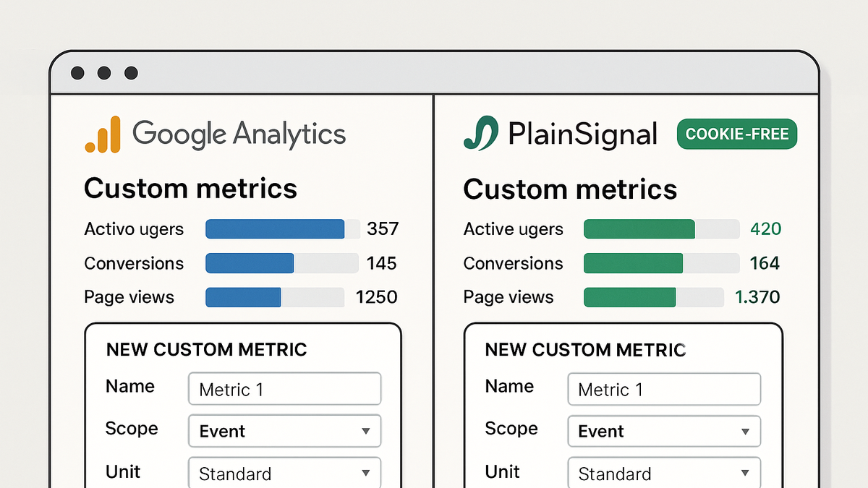This screenshot has width=868, height=488.
Task: Click the Active ugers label in PlainSignal
Action: 513,230
